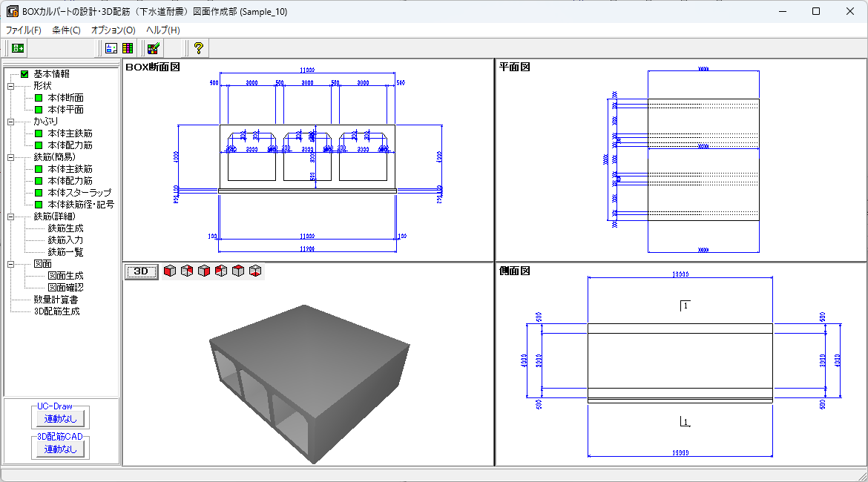Image resolution: width=868 pixels, height=482 pixels.
Task: Click the yellow question mark help icon
Action: coord(198,48)
